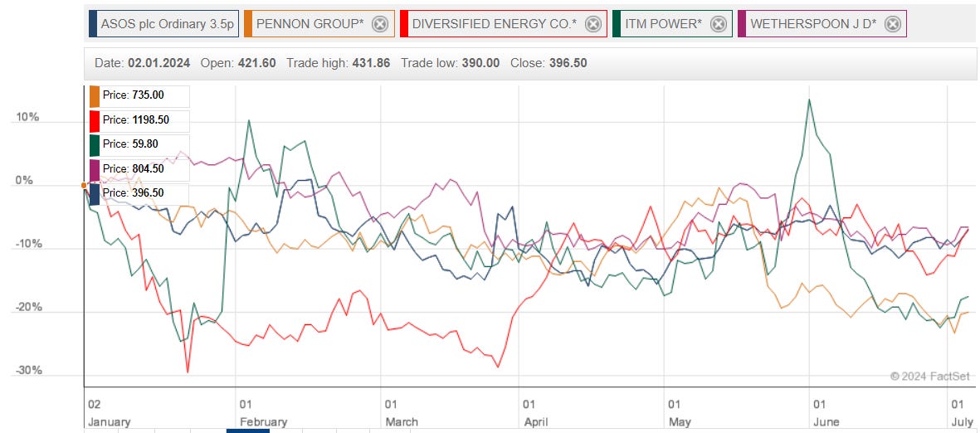Click the orange data point marker at chart start

pos(85,185)
